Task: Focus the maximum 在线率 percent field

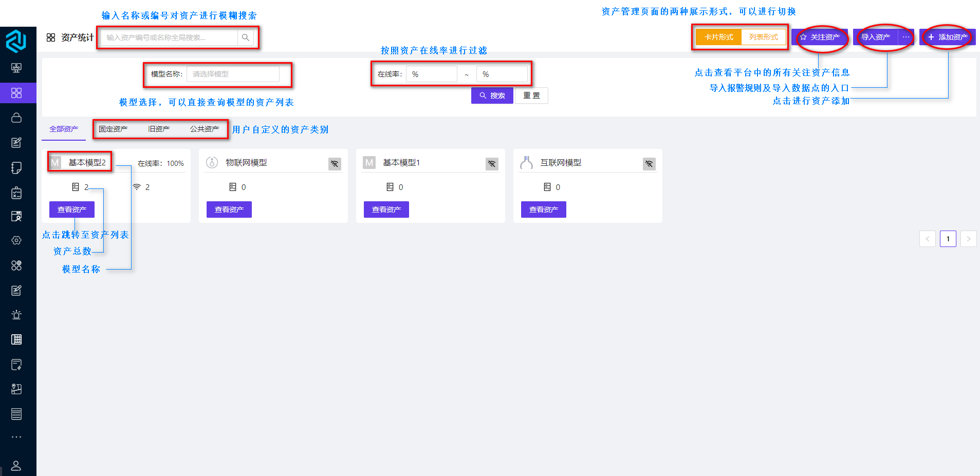Action: click(x=502, y=74)
